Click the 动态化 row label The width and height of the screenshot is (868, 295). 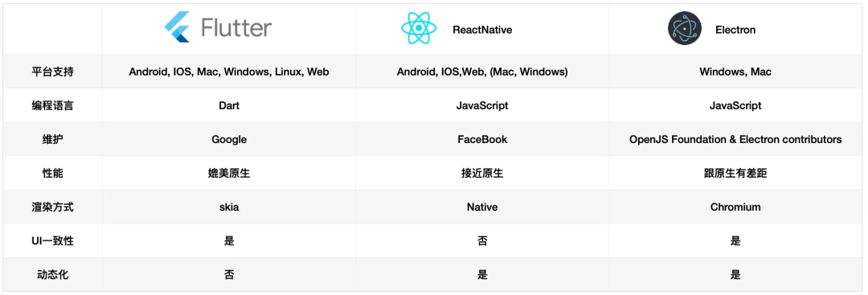(x=52, y=275)
